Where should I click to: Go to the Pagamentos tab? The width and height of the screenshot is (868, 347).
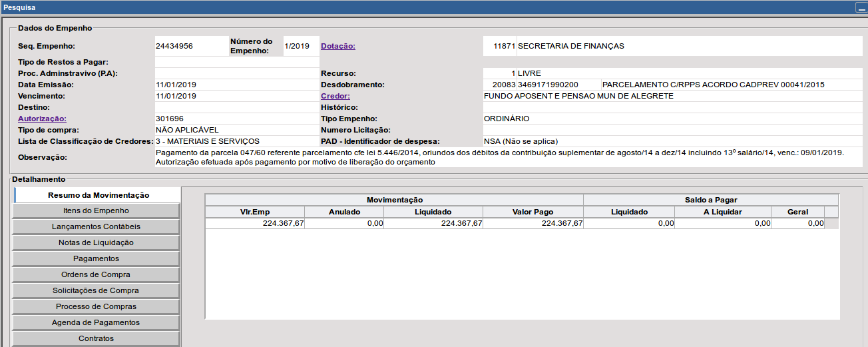(x=96, y=258)
